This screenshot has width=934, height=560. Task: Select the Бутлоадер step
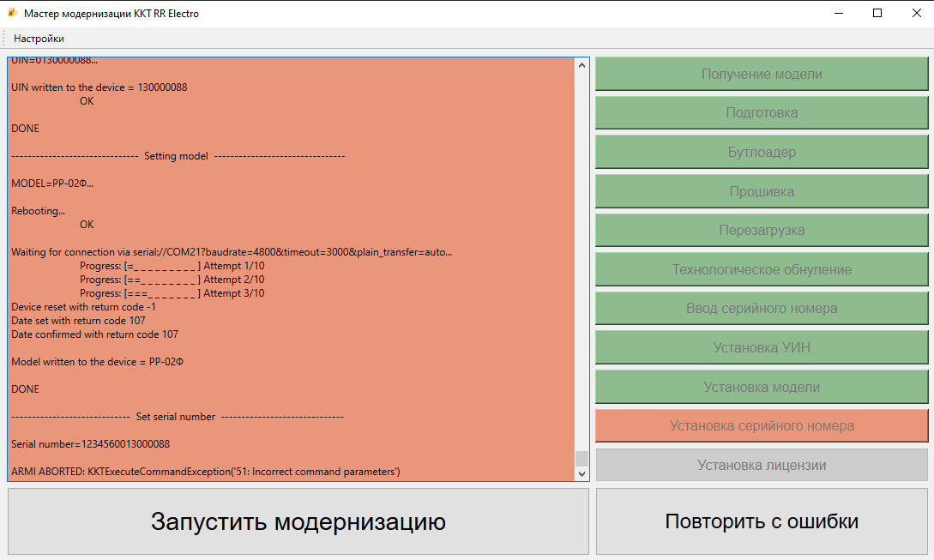tap(762, 153)
